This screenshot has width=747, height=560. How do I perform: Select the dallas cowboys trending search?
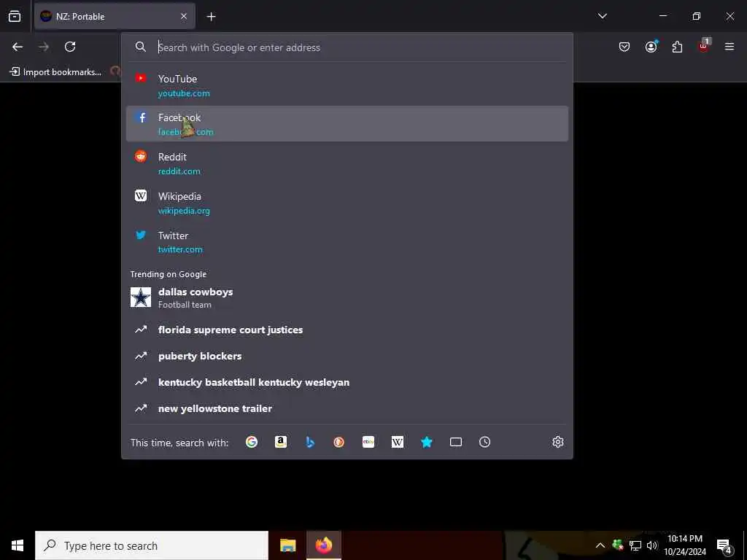[x=347, y=297]
